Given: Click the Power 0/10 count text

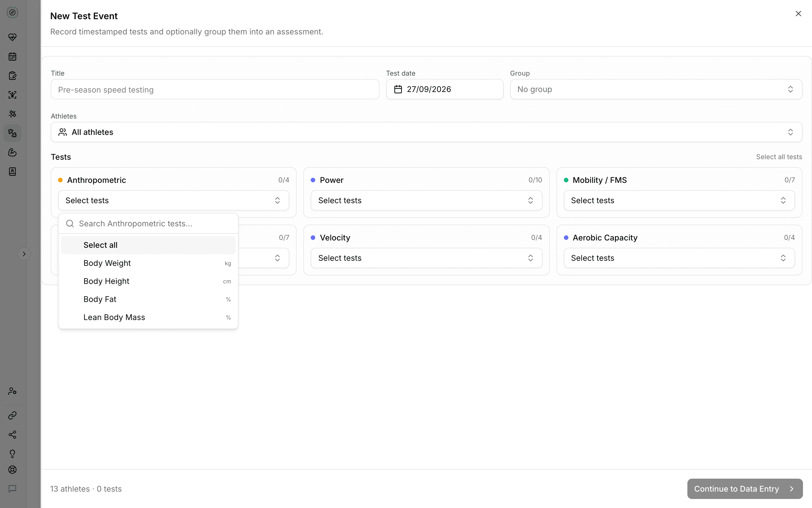Looking at the screenshot, I should click(x=535, y=180).
